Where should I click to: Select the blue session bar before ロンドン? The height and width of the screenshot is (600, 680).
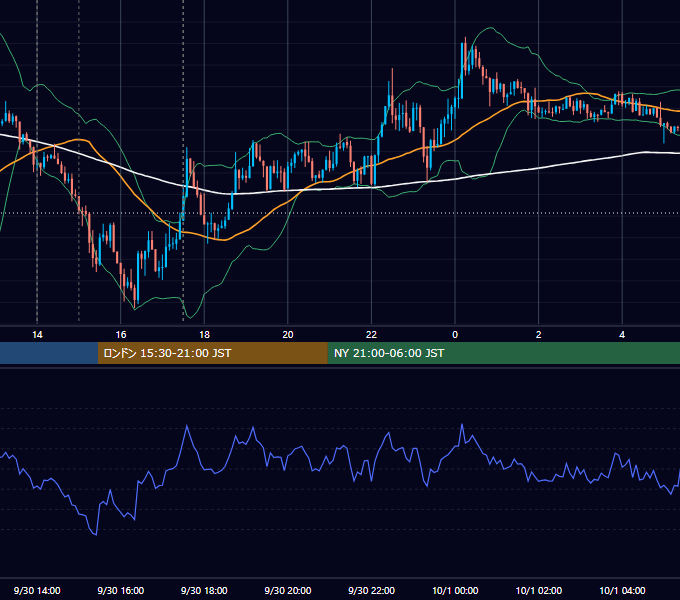(x=49, y=353)
